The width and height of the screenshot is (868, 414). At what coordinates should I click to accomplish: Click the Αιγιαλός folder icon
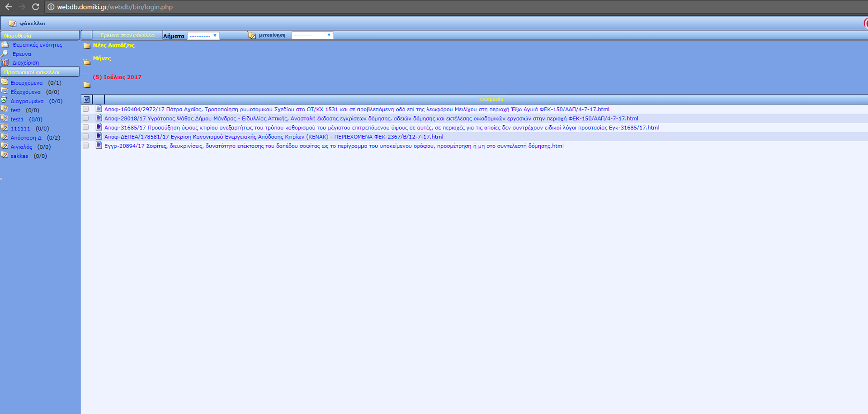point(5,146)
